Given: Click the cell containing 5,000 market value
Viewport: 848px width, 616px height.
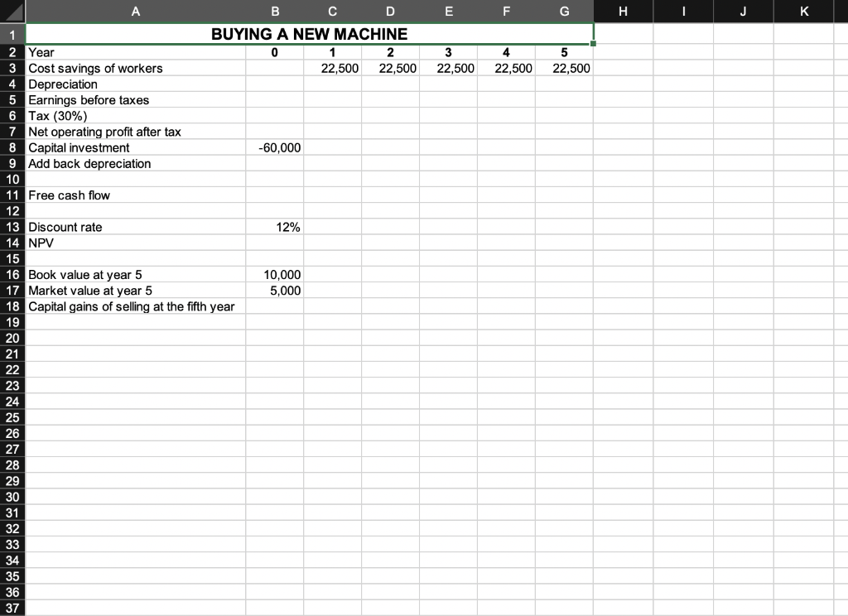Looking at the screenshot, I should click(x=275, y=290).
